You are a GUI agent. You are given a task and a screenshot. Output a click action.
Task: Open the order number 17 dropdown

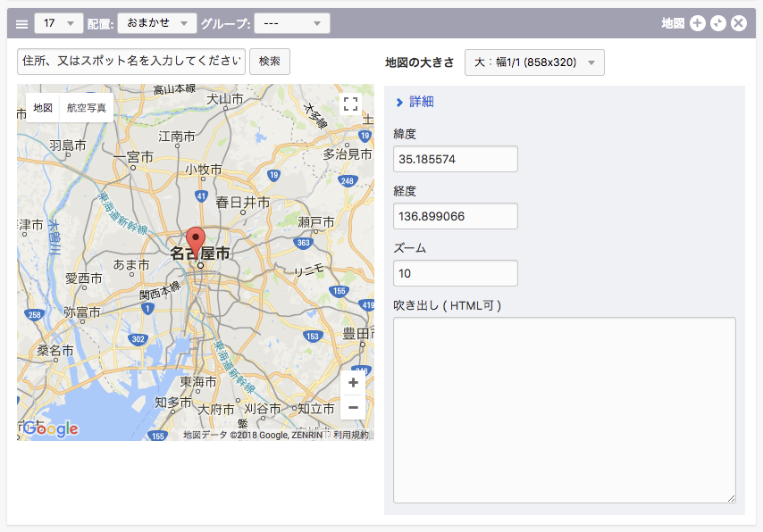point(59,24)
